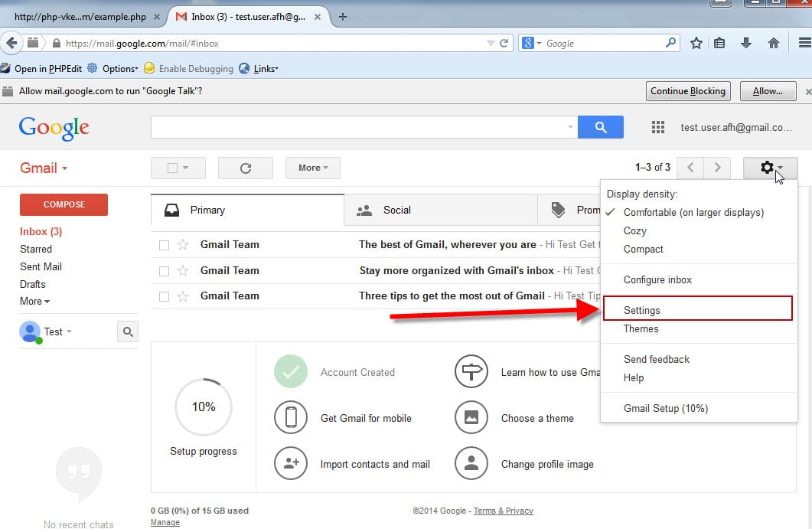Open the More actions dropdown button
812x529 pixels.
[x=312, y=168]
